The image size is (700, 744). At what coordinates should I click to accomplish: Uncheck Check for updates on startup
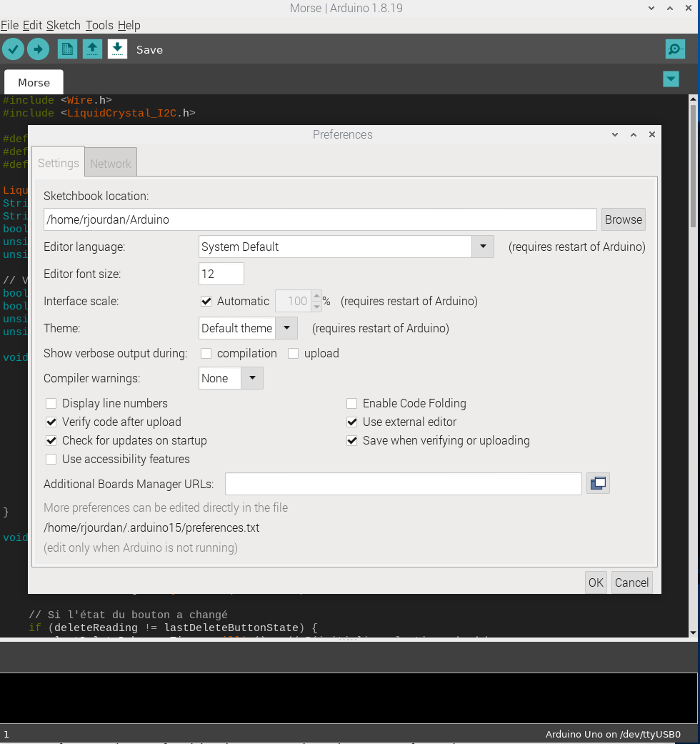click(x=51, y=440)
